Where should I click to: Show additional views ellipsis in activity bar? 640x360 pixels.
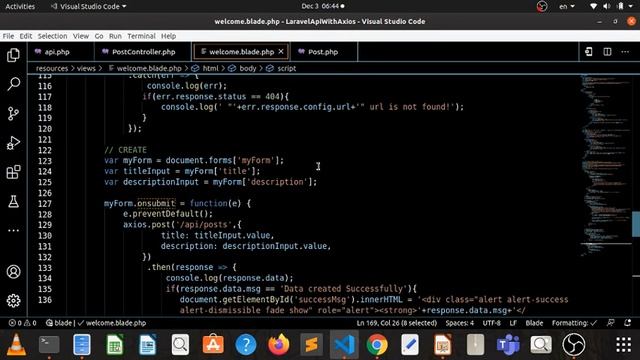[13, 231]
